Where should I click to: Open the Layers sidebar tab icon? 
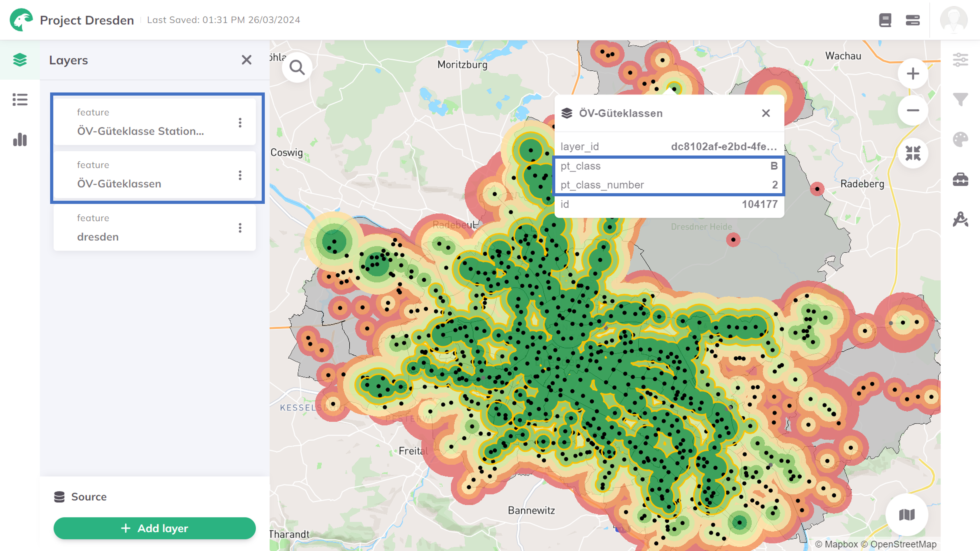[x=20, y=60]
